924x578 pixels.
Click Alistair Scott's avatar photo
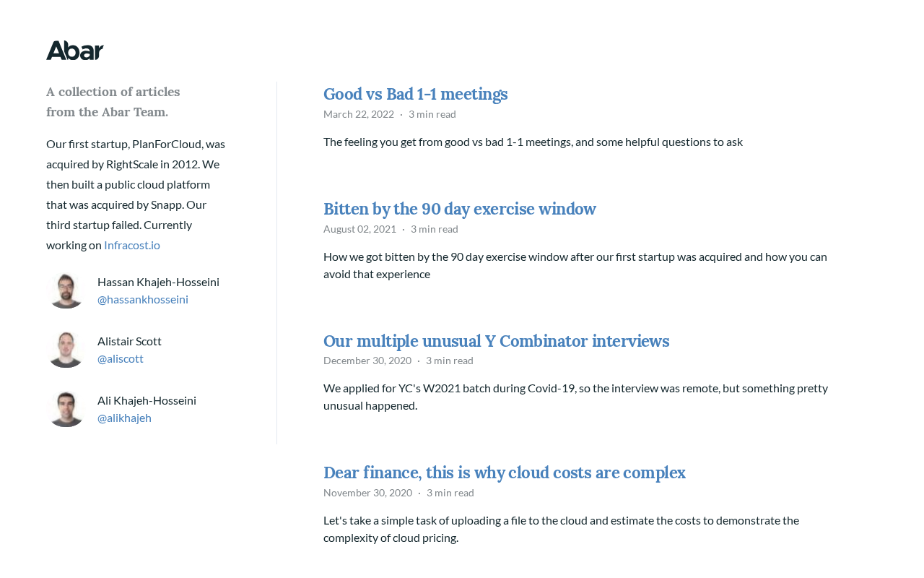66,350
